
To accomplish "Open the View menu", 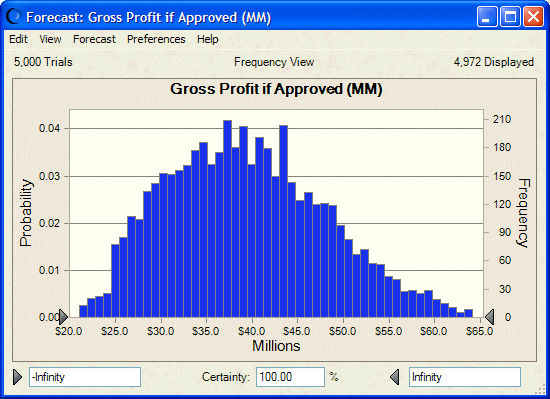I will pyautogui.click(x=50, y=39).
